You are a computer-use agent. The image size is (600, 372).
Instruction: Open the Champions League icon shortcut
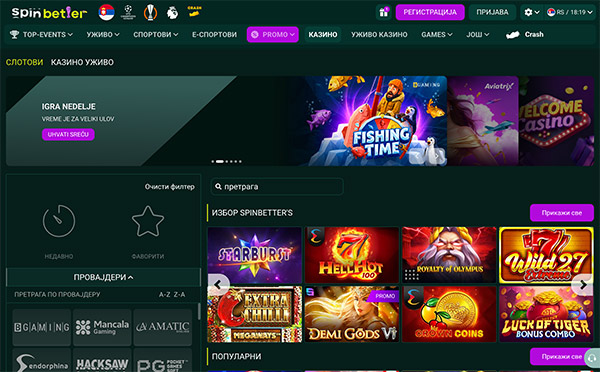click(x=128, y=12)
